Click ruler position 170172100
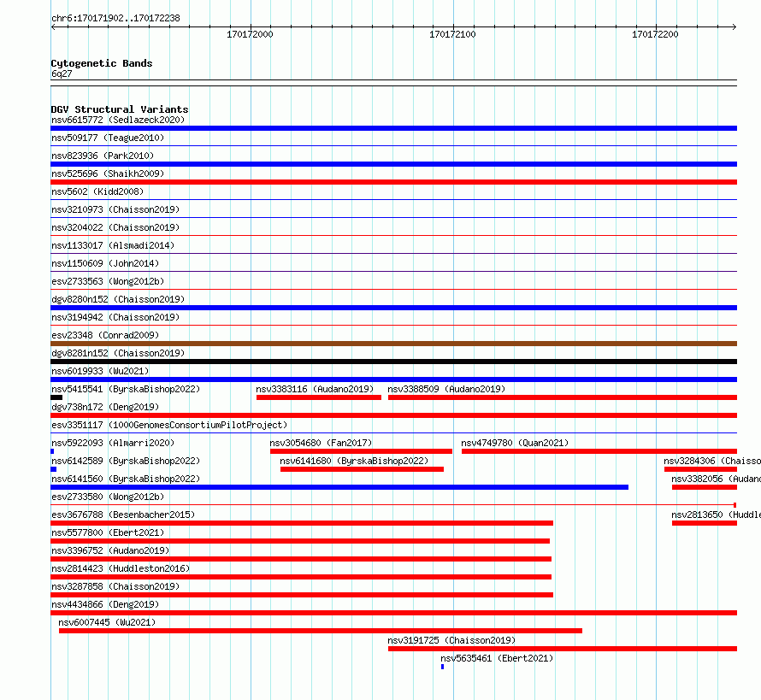The image size is (761, 700). 452,34
